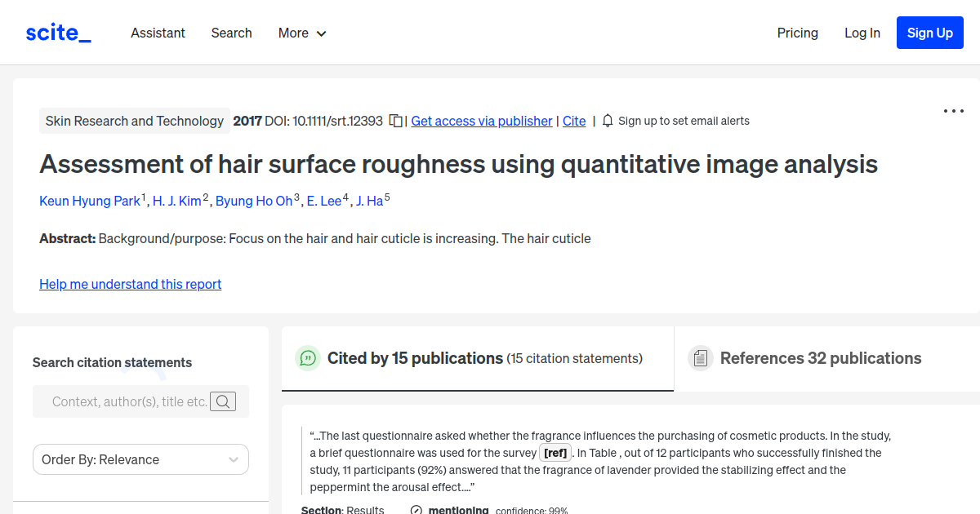
Task: Open Get access via publisher link
Action: (x=481, y=121)
